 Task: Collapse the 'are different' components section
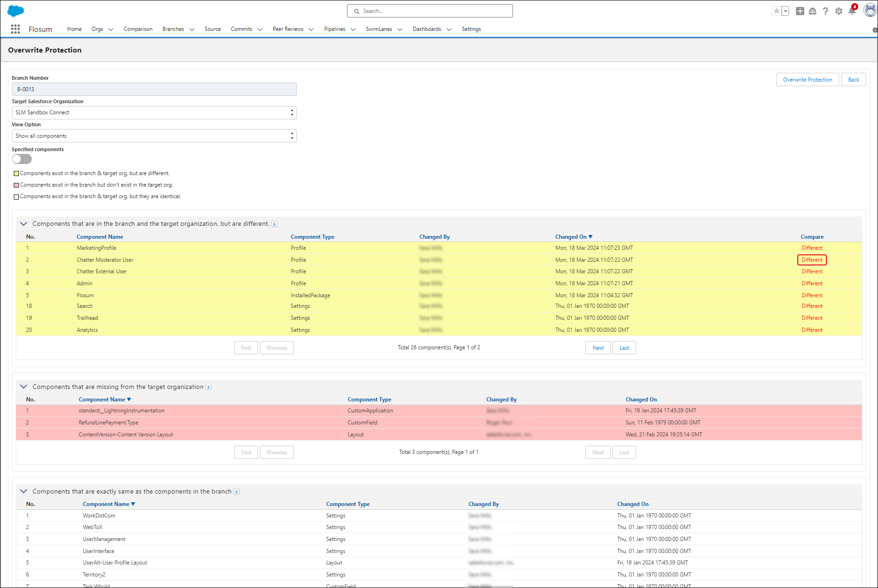pos(24,224)
